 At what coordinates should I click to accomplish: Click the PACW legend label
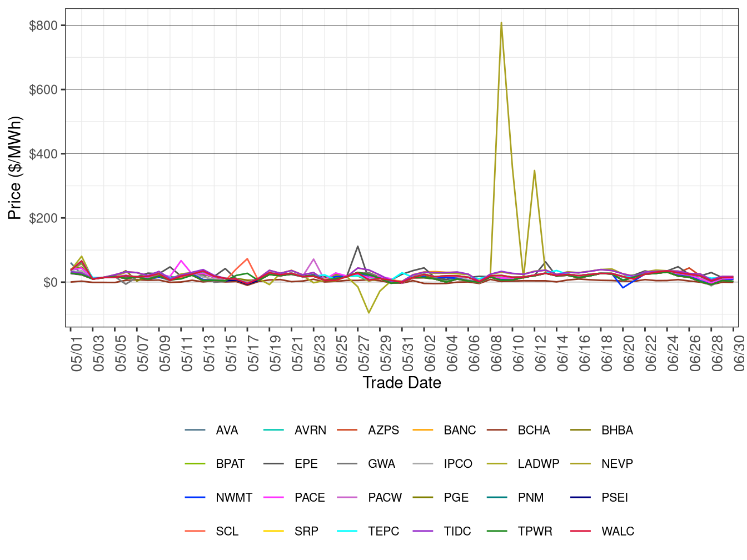(x=385, y=498)
